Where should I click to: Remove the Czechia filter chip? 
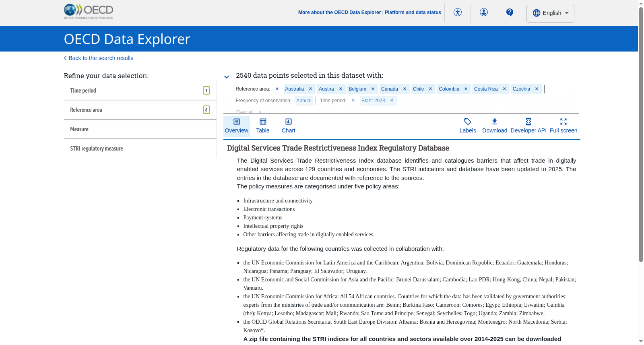click(537, 89)
